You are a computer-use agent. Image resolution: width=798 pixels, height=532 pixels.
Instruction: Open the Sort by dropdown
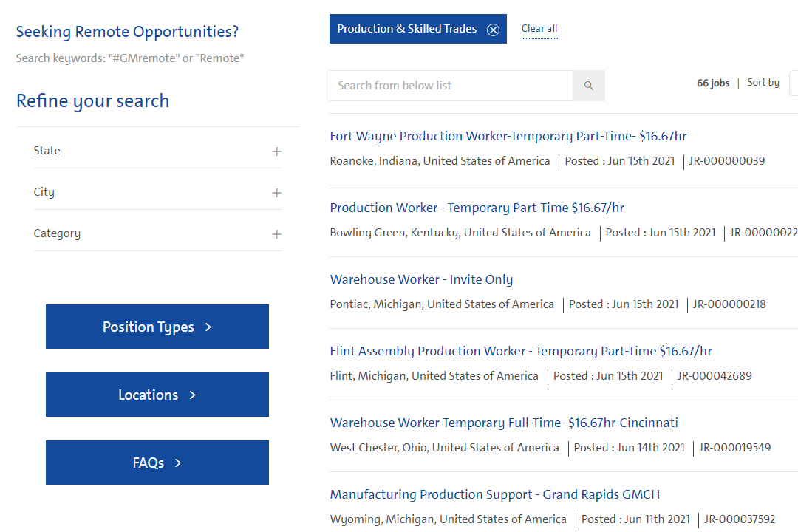[x=793, y=83]
